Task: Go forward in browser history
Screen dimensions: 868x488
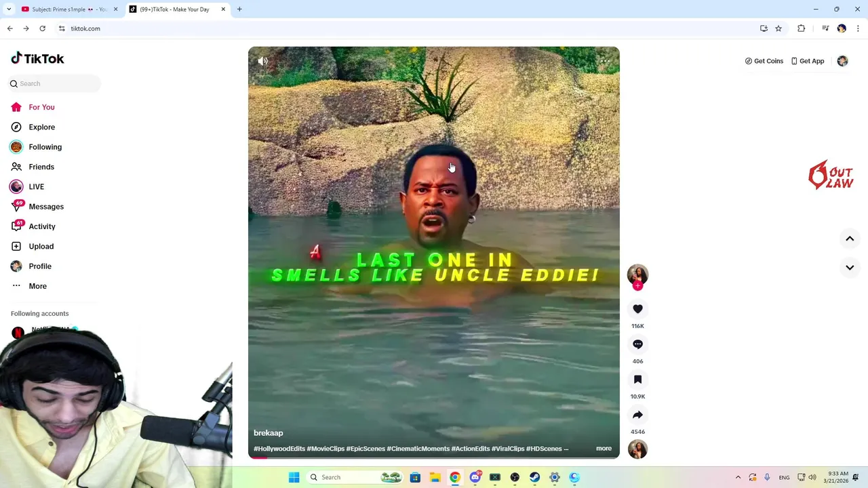Action: click(x=26, y=28)
